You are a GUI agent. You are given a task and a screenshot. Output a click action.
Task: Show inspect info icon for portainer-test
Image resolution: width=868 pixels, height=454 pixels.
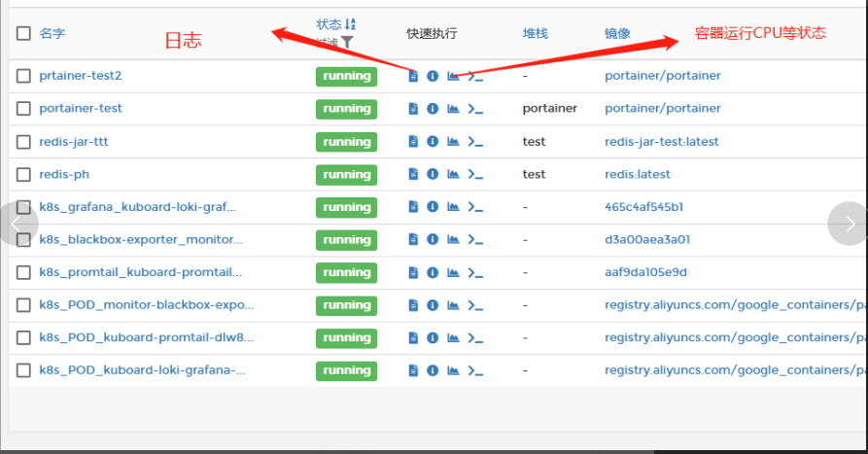tap(433, 109)
